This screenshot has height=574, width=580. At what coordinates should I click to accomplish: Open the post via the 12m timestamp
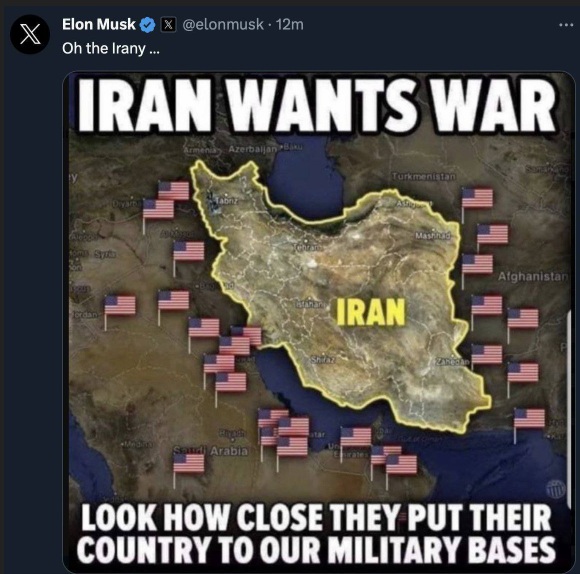[290, 25]
